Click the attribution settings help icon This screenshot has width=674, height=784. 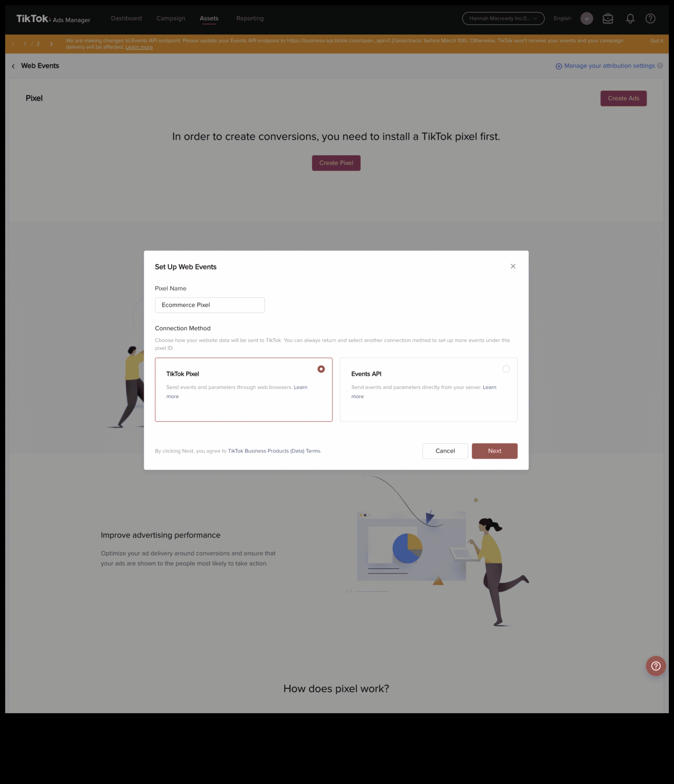[x=660, y=65]
